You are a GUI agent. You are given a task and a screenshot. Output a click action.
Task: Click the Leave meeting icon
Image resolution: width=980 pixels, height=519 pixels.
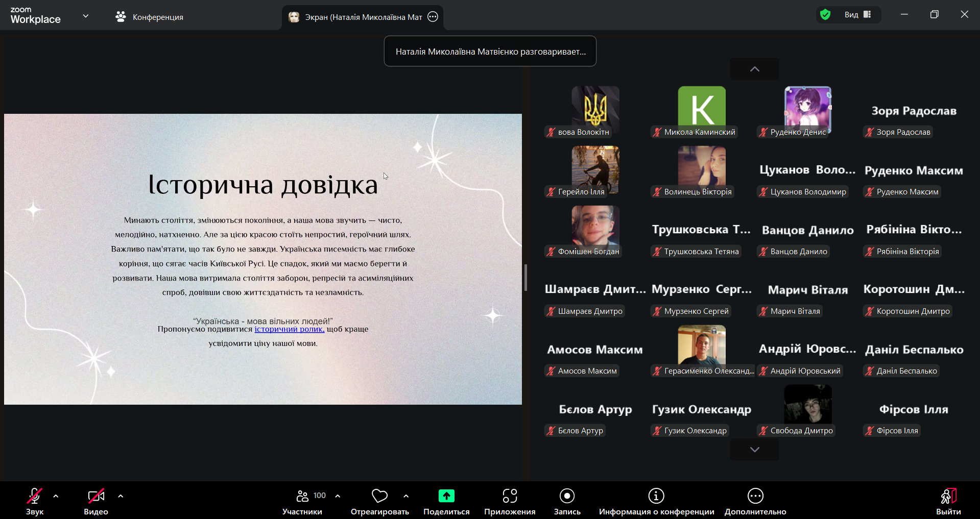(x=948, y=496)
